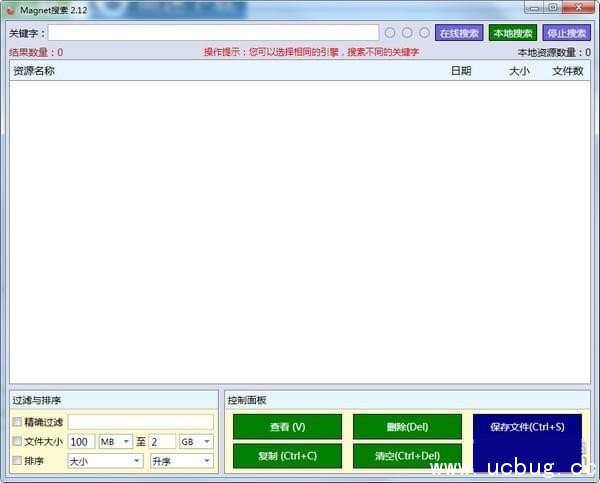The width and height of the screenshot is (600, 483).
Task: Enable the 精确过滤 checkbox
Action: [17, 422]
